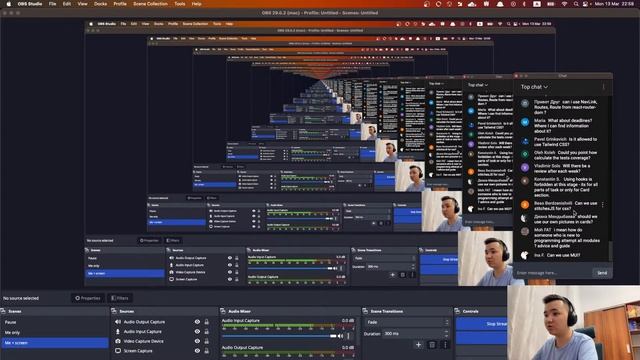The height and width of the screenshot is (360, 640).
Task: Toggle visibility eye of Screen Capture source
Action: (197, 351)
